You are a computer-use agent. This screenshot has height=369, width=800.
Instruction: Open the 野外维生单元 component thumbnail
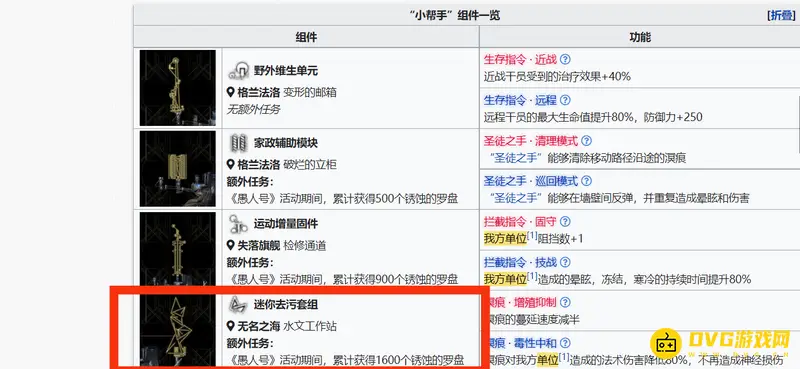tap(178, 88)
